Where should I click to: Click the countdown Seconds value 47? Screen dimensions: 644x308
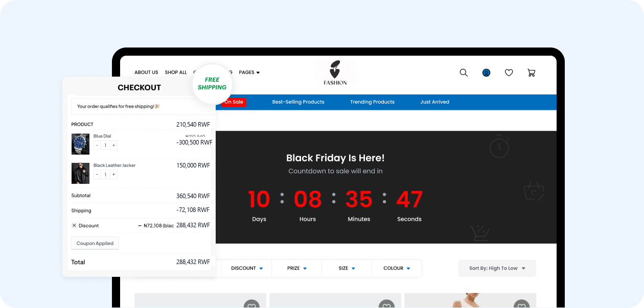click(x=409, y=199)
